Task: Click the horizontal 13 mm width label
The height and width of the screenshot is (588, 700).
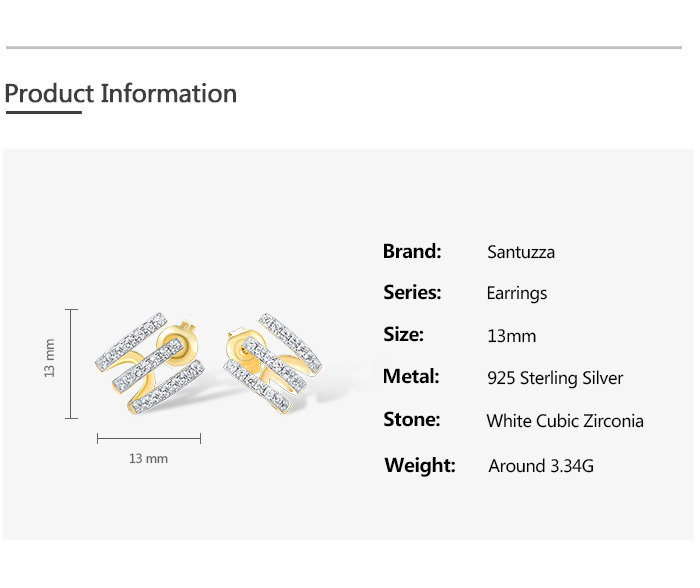Action: pyautogui.click(x=148, y=459)
